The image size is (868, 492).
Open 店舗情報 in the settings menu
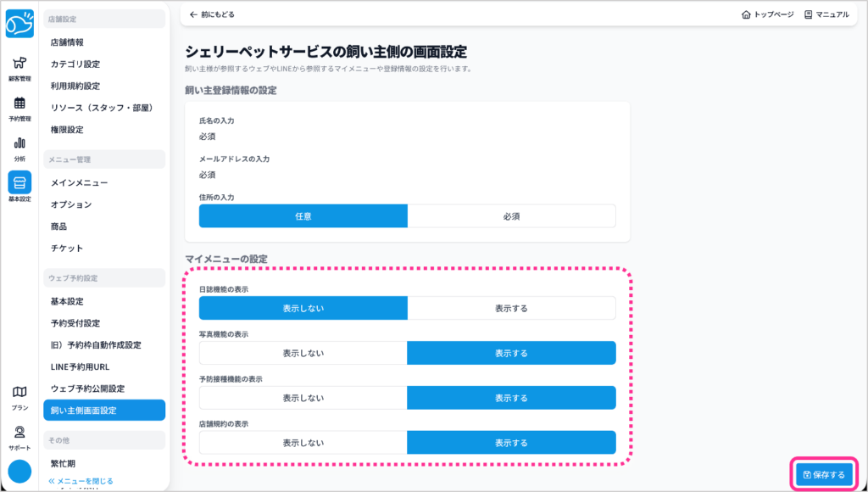(x=67, y=42)
